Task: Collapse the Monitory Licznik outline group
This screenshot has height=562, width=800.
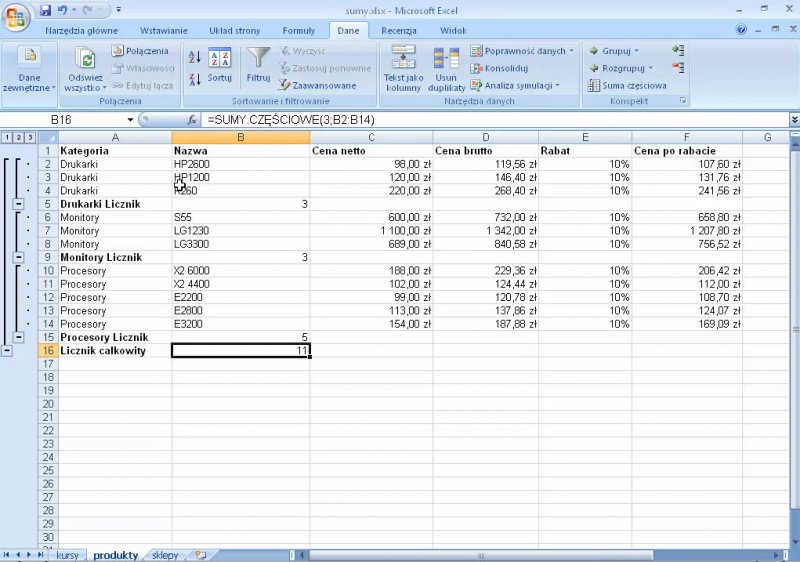Action: tap(19, 257)
